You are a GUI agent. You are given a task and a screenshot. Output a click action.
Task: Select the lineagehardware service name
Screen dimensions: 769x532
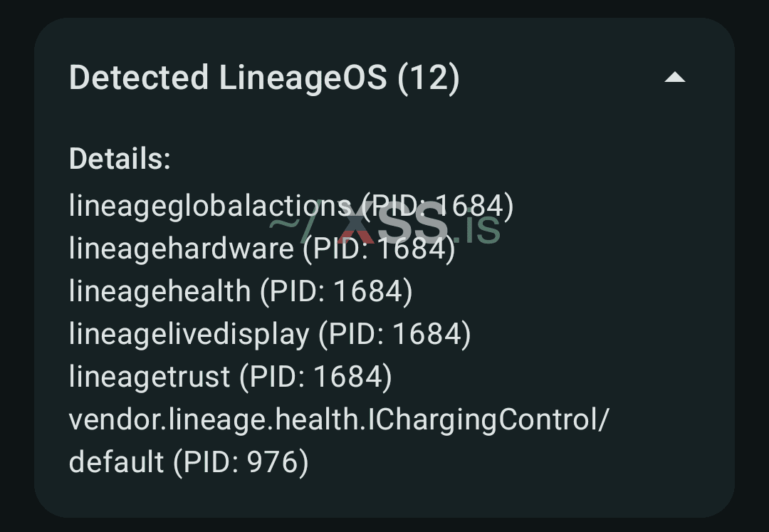click(181, 249)
